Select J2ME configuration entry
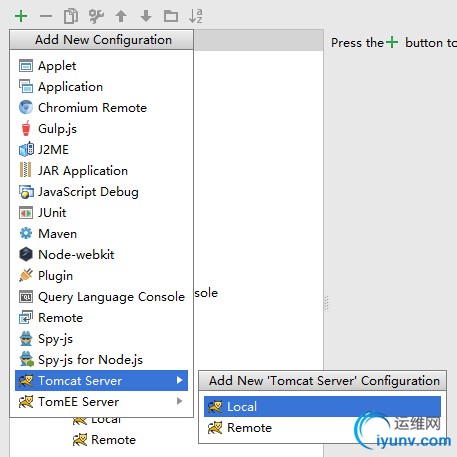457x457 pixels. pos(102,149)
